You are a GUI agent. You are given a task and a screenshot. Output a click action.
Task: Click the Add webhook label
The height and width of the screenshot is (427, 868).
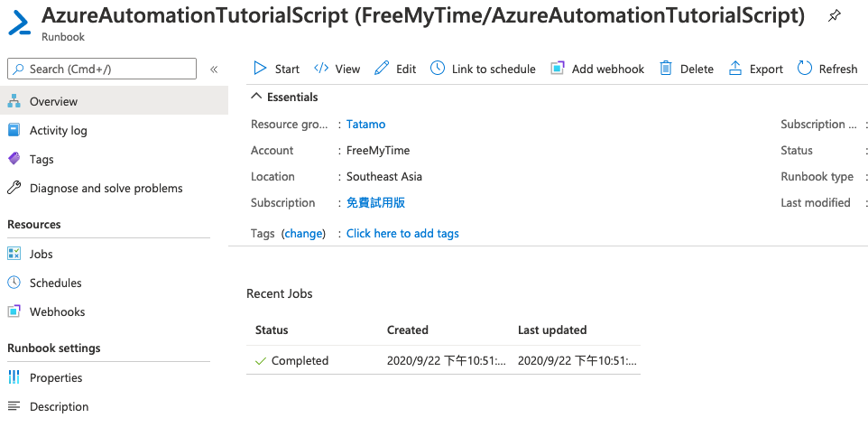[608, 70]
